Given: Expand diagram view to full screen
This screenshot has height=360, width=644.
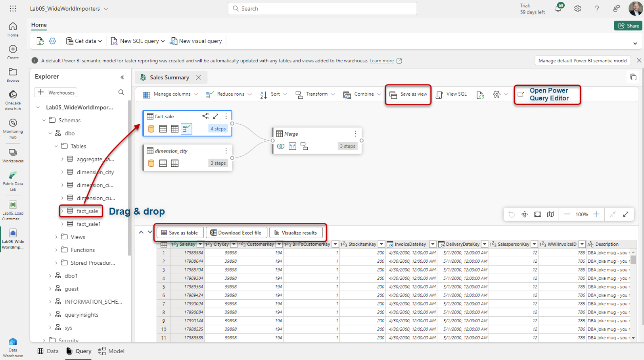Looking at the screenshot, I should point(626,214).
